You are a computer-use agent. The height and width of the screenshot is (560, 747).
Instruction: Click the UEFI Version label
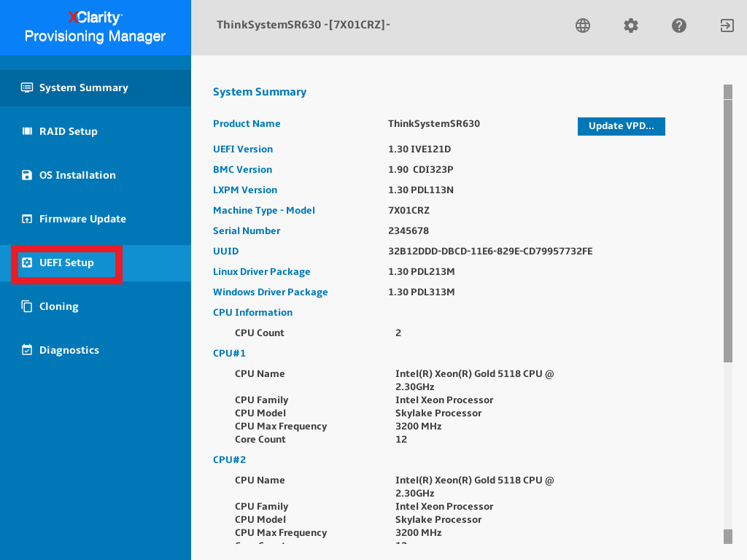[x=243, y=149]
